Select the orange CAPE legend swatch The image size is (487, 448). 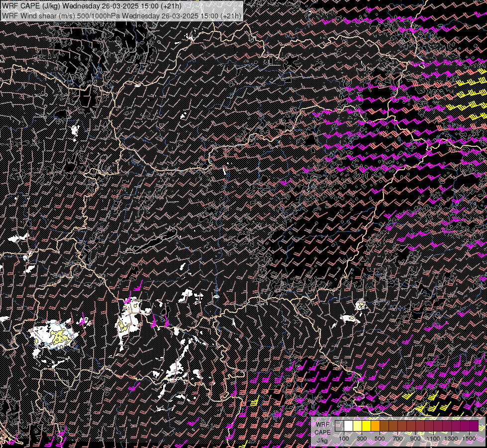click(375, 426)
